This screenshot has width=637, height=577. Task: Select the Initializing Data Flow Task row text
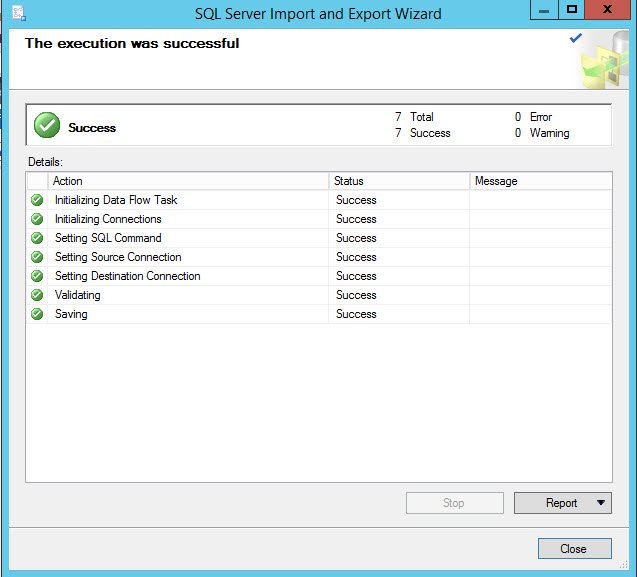click(116, 200)
